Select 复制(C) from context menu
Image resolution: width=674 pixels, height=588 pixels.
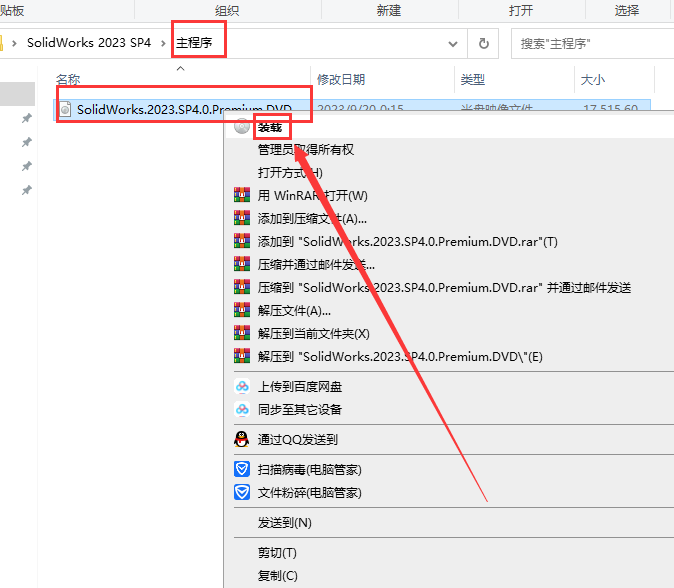277,576
